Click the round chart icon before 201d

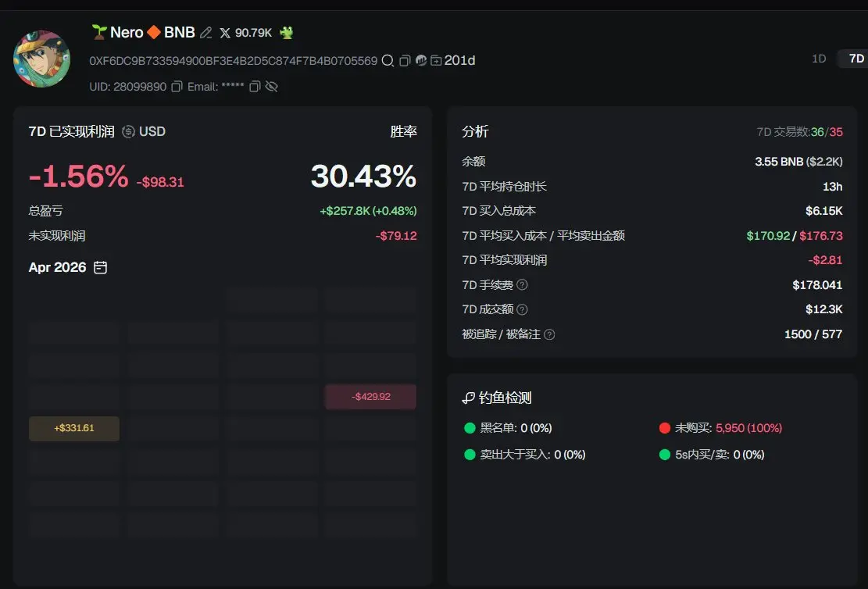pos(421,60)
